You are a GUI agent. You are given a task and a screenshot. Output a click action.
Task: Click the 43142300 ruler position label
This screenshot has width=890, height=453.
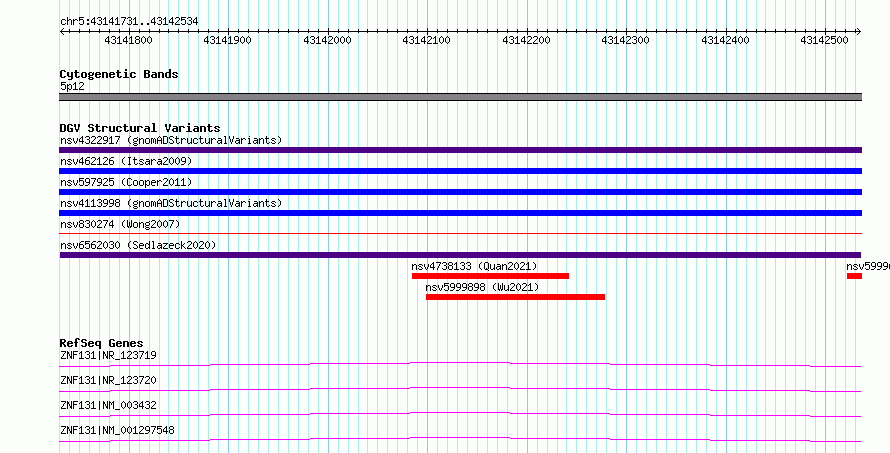[x=625, y=40]
